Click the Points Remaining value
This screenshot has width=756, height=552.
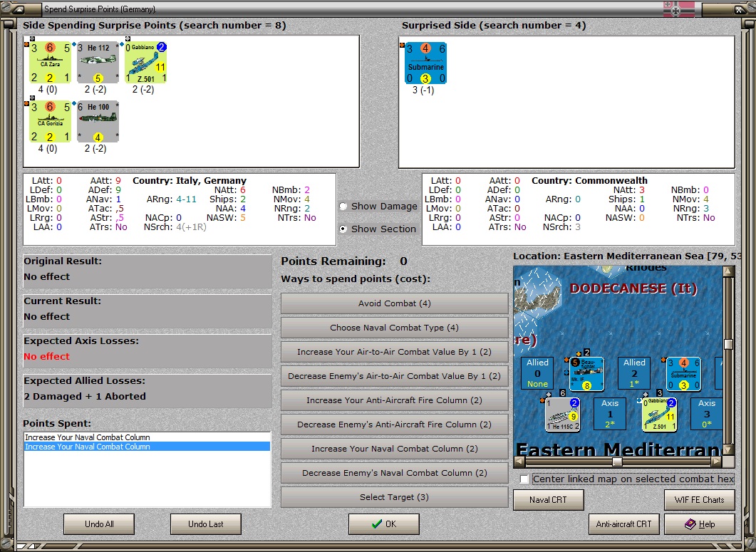(403, 261)
